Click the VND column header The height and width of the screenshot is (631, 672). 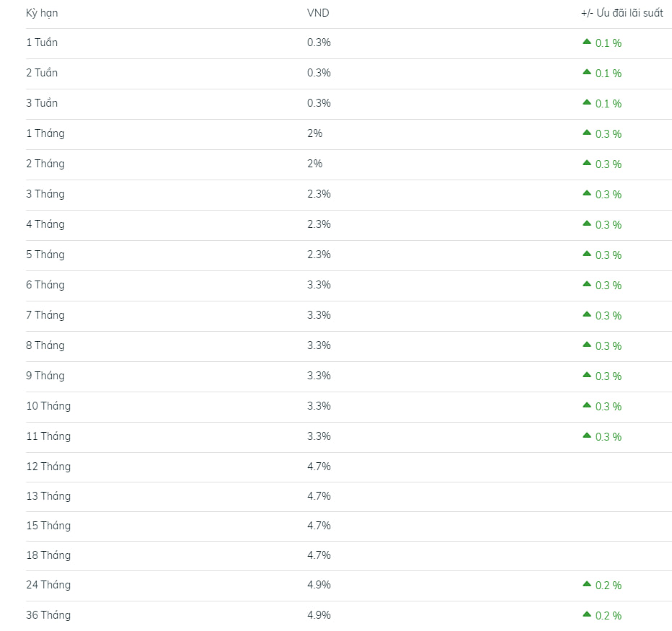coord(318,13)
